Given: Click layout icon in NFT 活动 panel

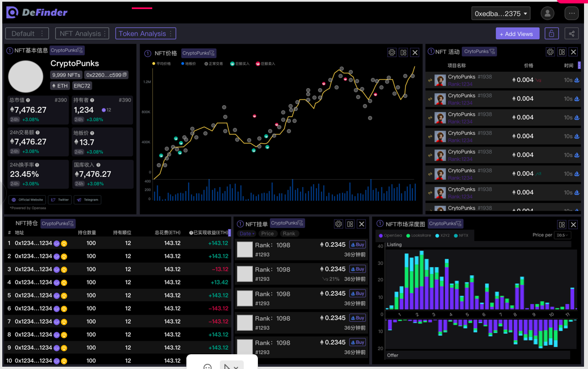Looking at the screenshot, I should click(561, 52).
